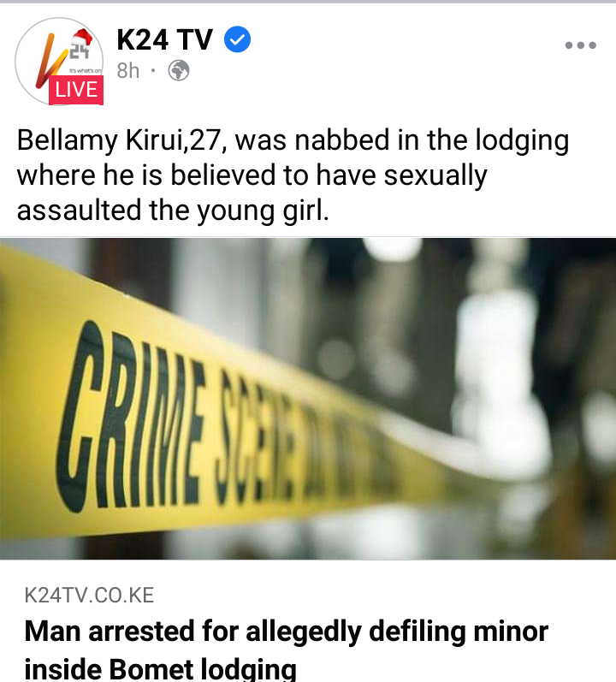616x682 pixels.
Task: Click the globe public audience icon
Action: coord(179,70)
